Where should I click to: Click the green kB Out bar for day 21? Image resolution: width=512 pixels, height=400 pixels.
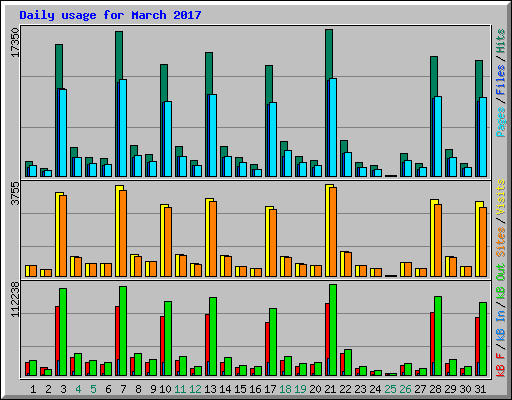tap(333, 330)
